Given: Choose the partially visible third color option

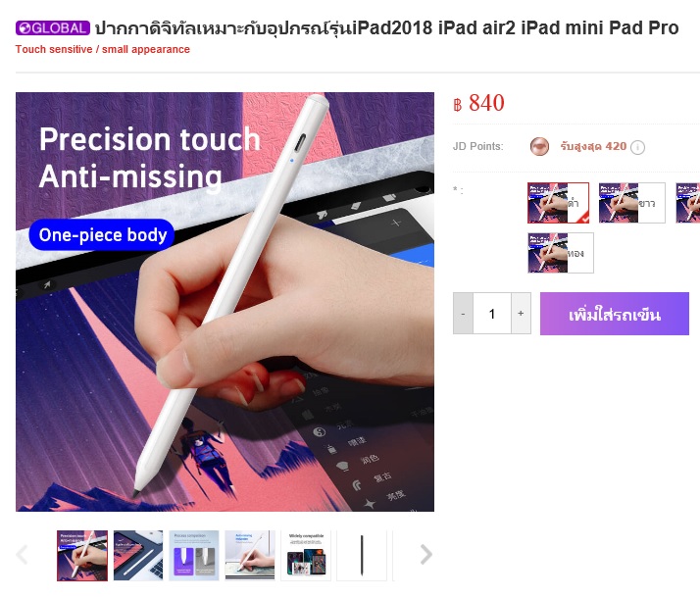Looking at the screenshot, I should coord(687,203).
